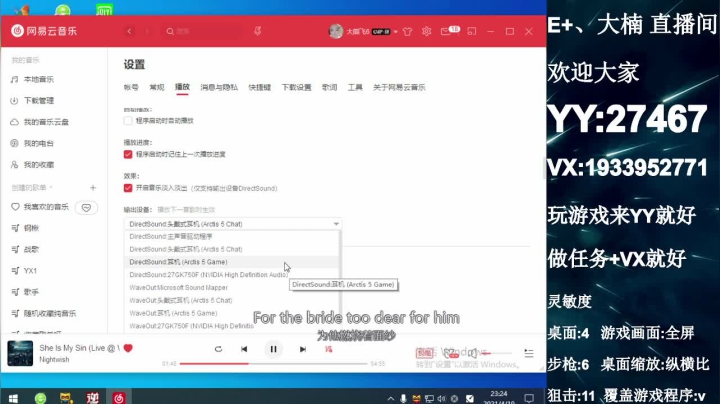Unlike the current song red heart

(128, 348)
